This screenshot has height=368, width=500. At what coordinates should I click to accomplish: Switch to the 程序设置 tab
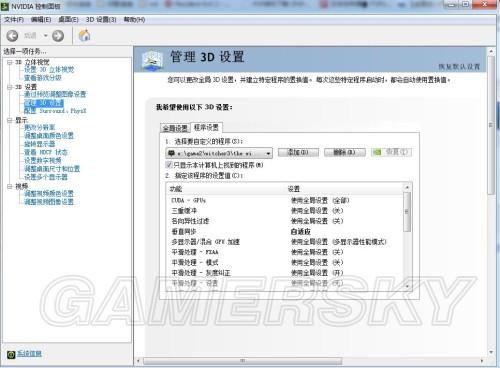tap(206, 127)
